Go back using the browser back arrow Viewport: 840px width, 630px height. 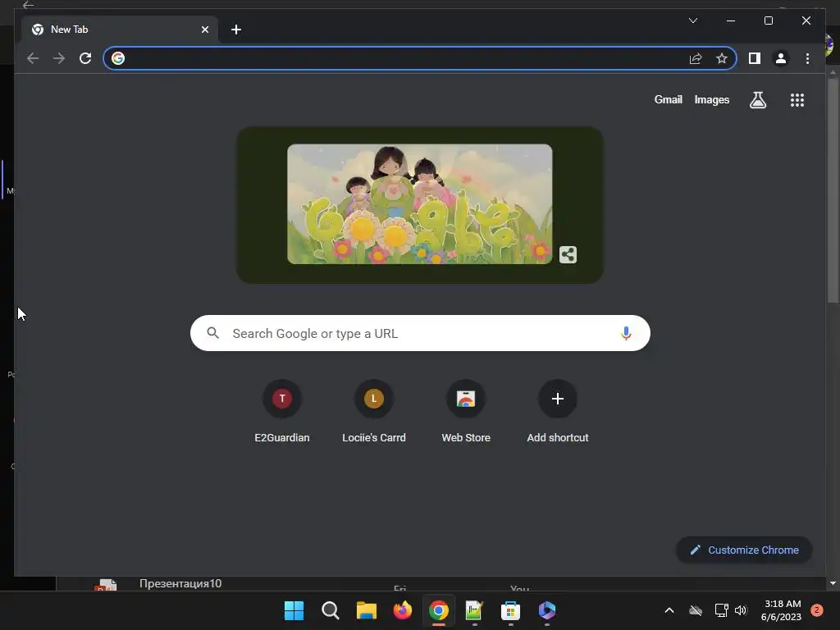33,58
